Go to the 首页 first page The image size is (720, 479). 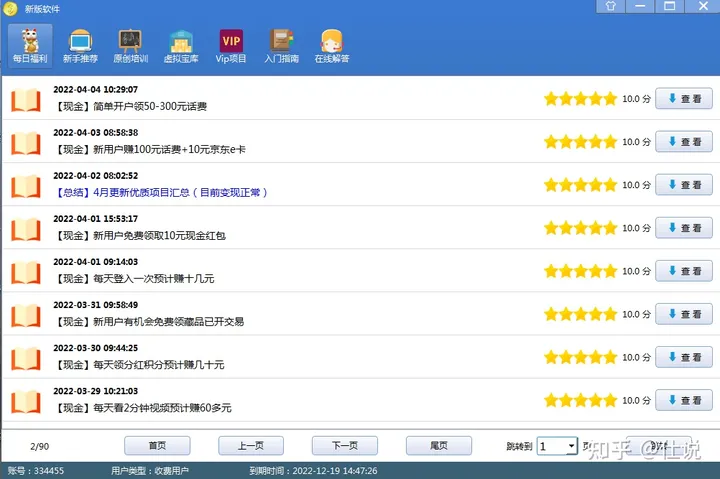(157, 446)
